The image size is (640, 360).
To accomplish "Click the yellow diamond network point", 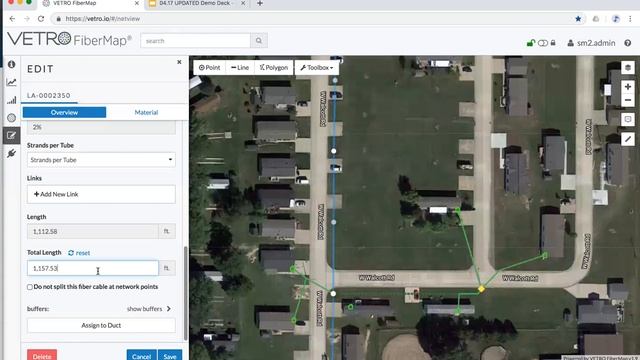I will pyautogui.click(x=482, y=289).
